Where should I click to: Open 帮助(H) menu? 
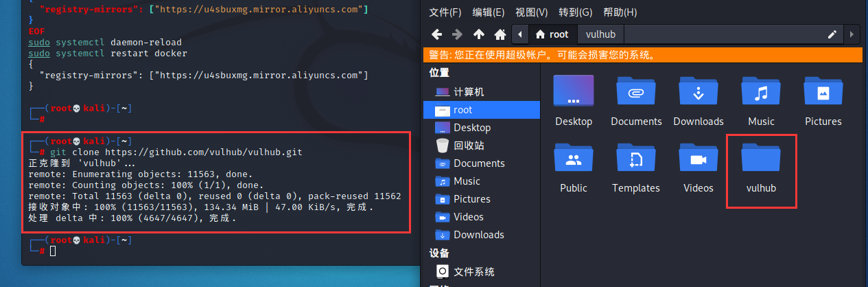point(620,12)
